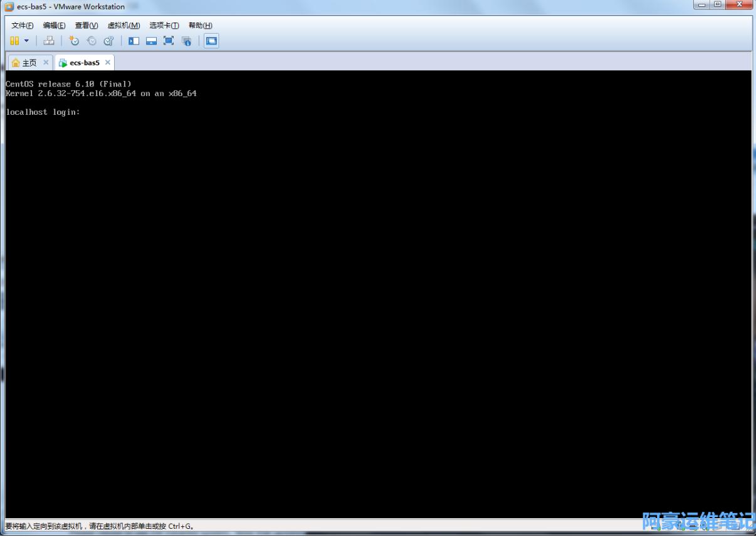The width and height of the screenshot is (756, 537).
Task: Toggle the console view button
Action: click(x=211, y=41)
